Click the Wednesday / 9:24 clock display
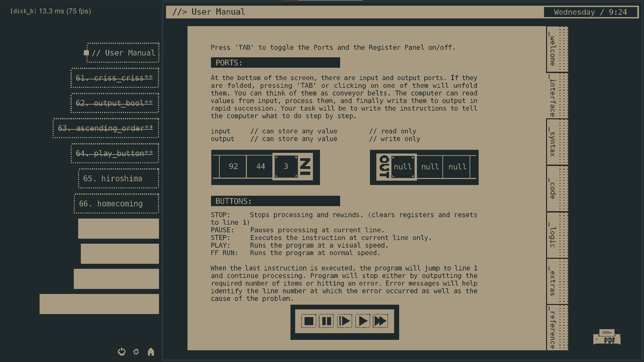This screenshot has width=644, height=362. (x=591, y=12)
